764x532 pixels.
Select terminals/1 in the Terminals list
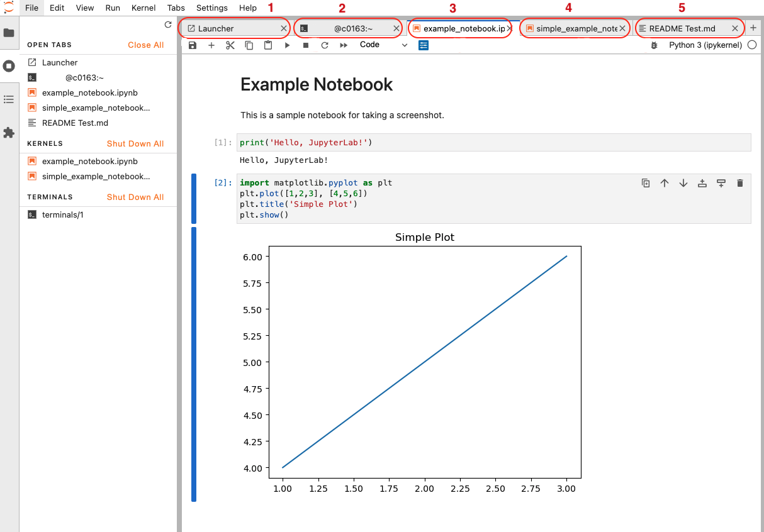pos(63,214)
